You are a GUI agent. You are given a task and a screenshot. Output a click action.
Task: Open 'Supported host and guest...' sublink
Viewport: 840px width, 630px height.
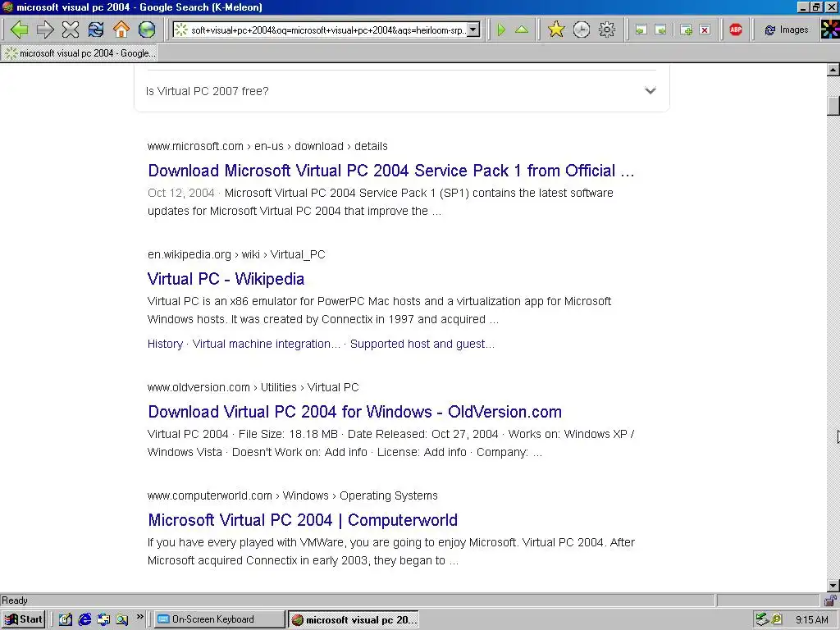422,344
